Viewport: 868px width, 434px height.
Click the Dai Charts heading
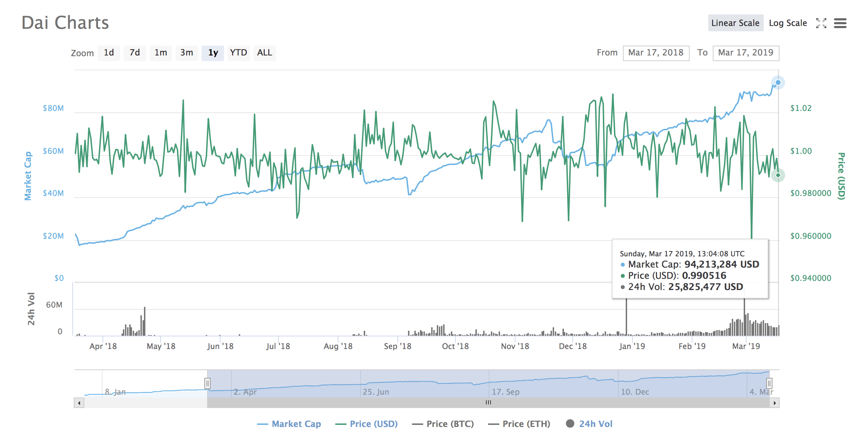click(x=65, y=23)
